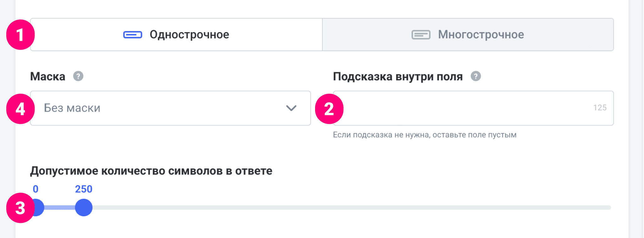
Task: Click the blue 250 value label
Action: click(x=84, y=189)
